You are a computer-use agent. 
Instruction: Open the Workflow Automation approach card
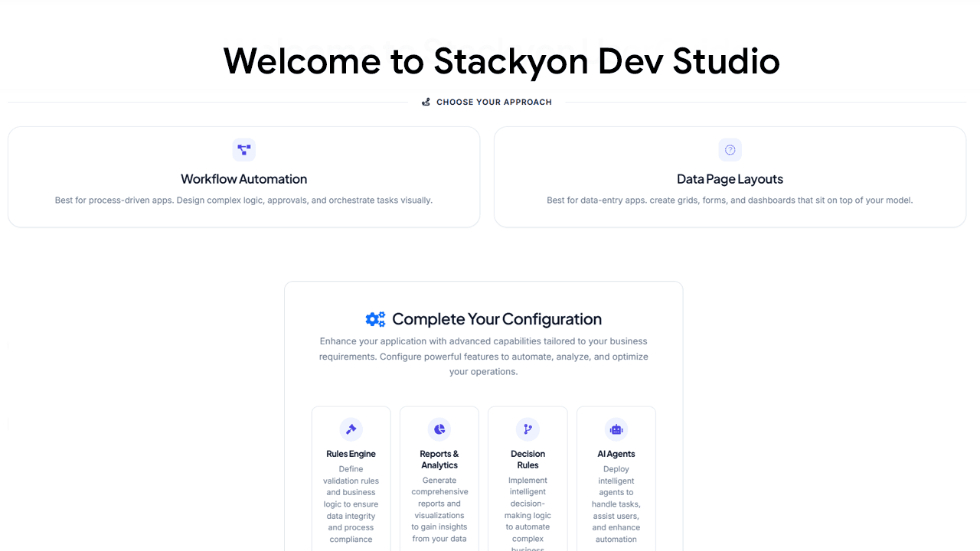[243, 176]
